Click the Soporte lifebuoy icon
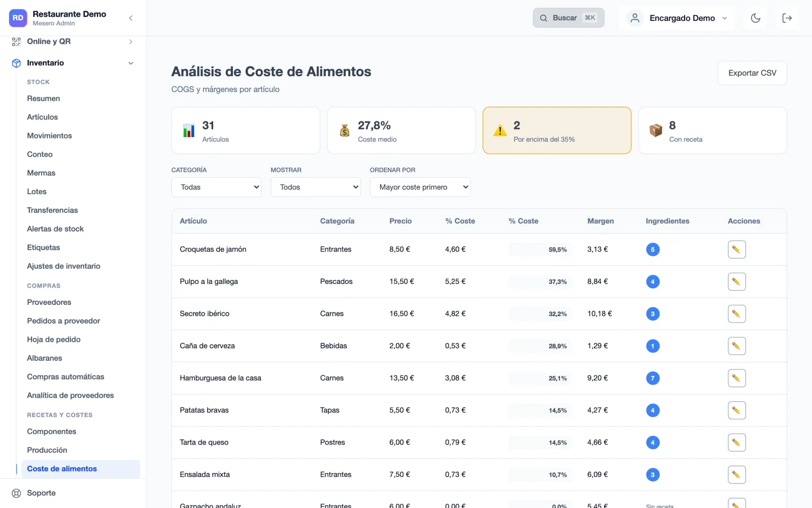The height and width of the screenshot is (508, 812). [x=16, y=493]
